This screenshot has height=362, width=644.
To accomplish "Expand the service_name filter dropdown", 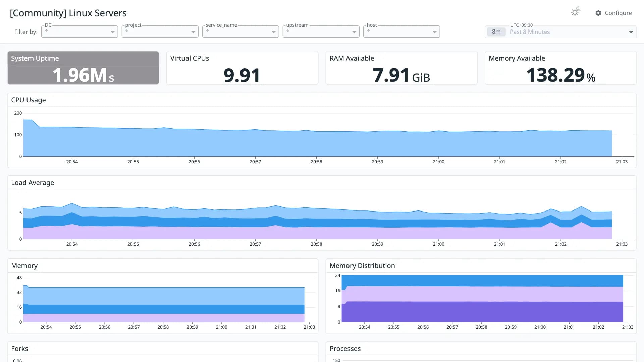I will pyautogui.click(x=240, y=32).
